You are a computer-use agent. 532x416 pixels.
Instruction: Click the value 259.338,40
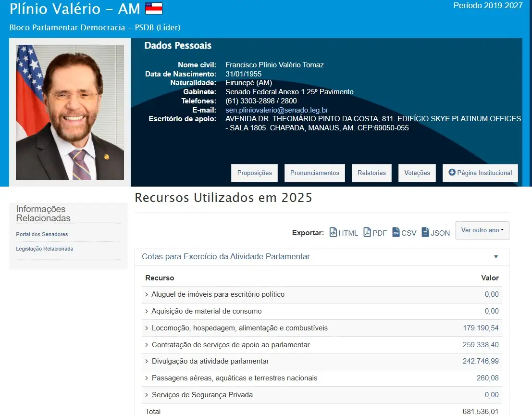click(x=481, y=345)
